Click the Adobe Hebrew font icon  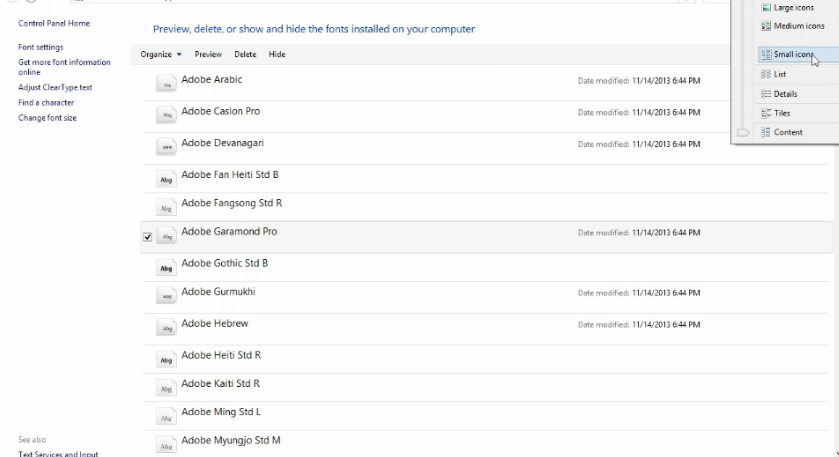[x=167, y=328]
